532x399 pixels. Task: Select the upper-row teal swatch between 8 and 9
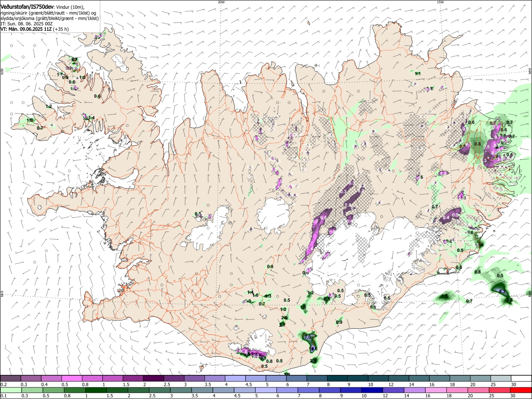(337, 378)
